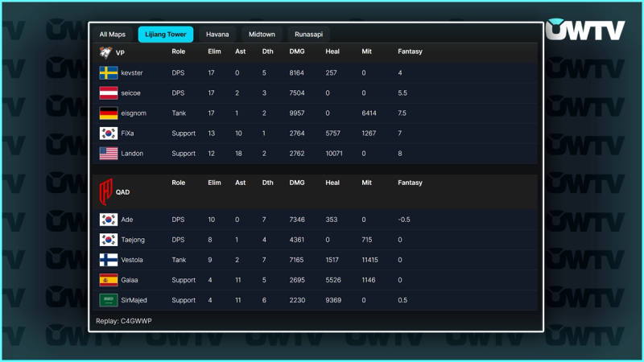Screen dimensions: 644x362
Task: Click the Elim header in QAD table
Action: pyautogui.click(x=214, y=183)
